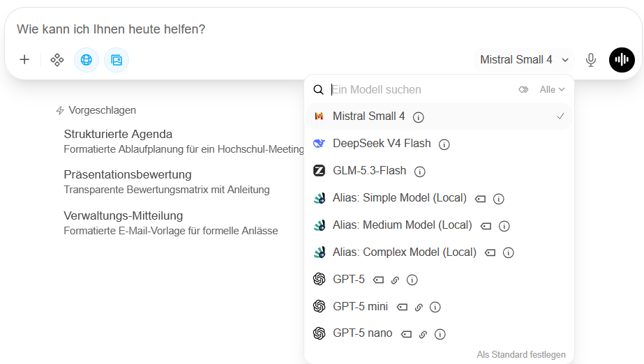Image resolution: width=644 pixels, height=364 pixels.
Task: Click link icon on the GPT-5 row
Action: (x=395, y=280)
